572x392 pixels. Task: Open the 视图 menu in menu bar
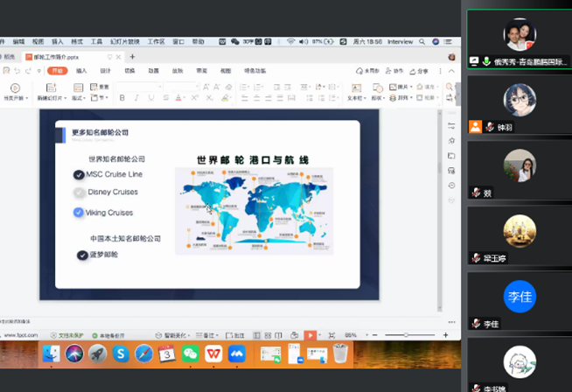[x=38, y=41]
